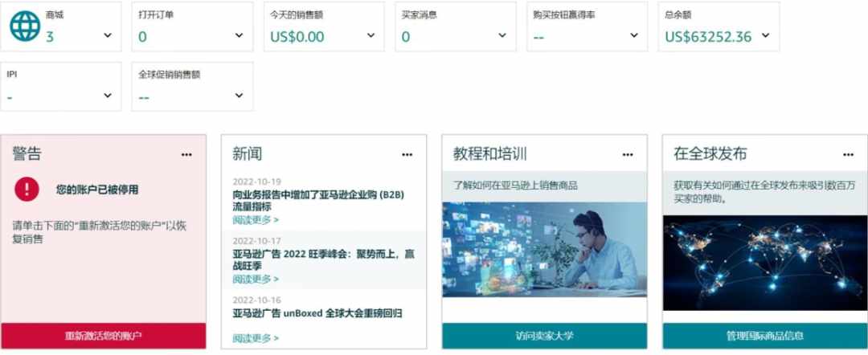Viewport: 868px width, 355px height.
Task: Click the seller training video image
Action: 544,250
